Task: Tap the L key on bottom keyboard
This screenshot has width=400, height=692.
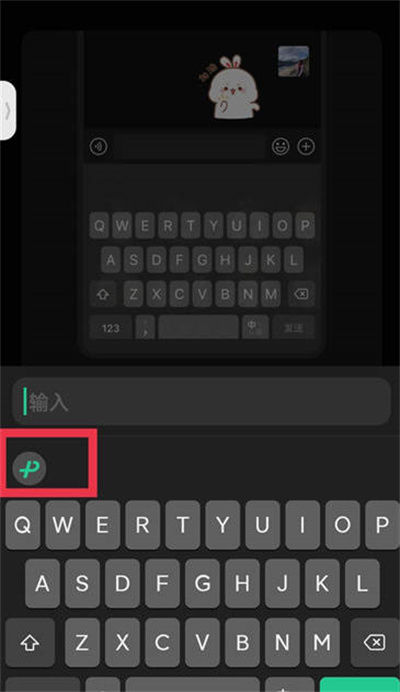Action: pos(362,583)
